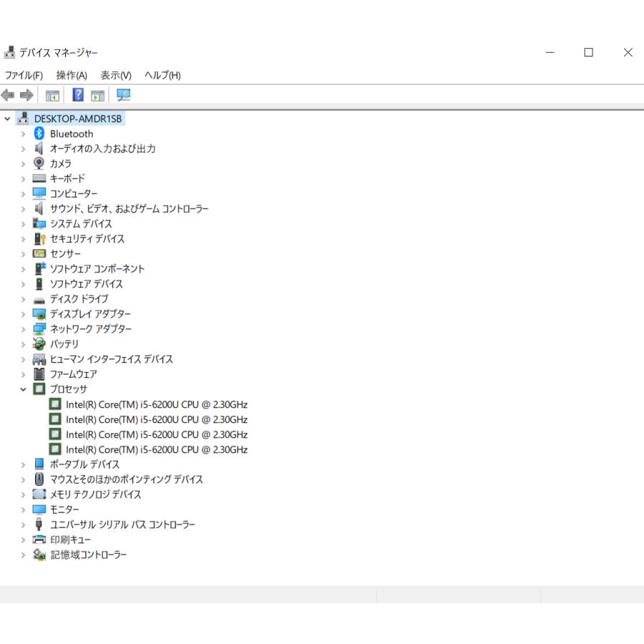This screenshot has height=644, width=644.
Task: Click the セキュリティ デバイス key icon
Action: coord(39,238)
